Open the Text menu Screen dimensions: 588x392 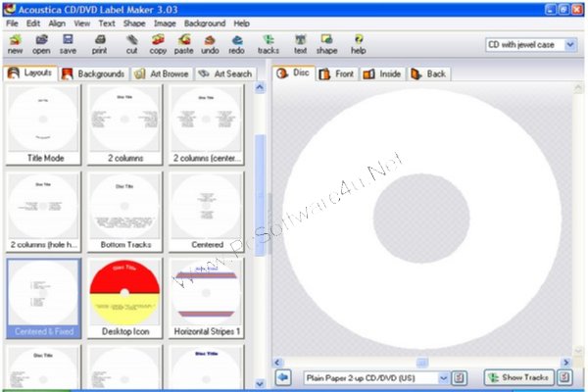click(x=107, y=24)
